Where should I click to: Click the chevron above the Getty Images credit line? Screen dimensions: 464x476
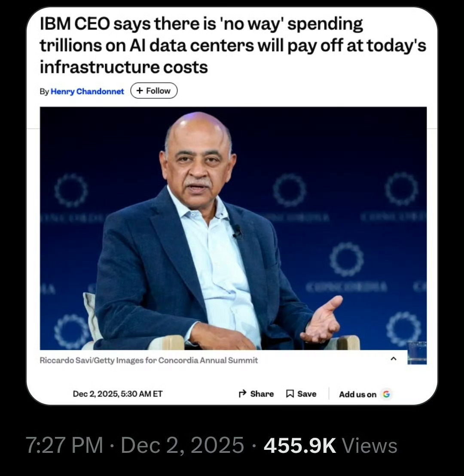tap(394, 358)
